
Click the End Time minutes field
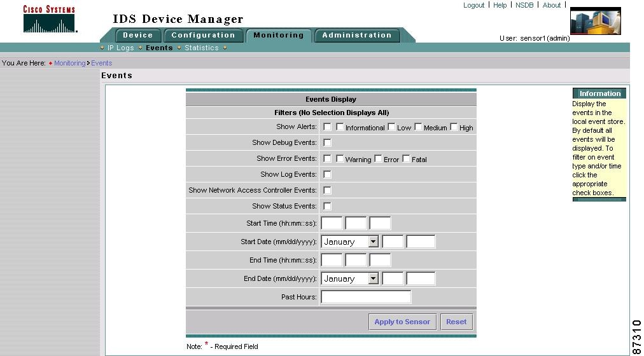tap(356, 260)
